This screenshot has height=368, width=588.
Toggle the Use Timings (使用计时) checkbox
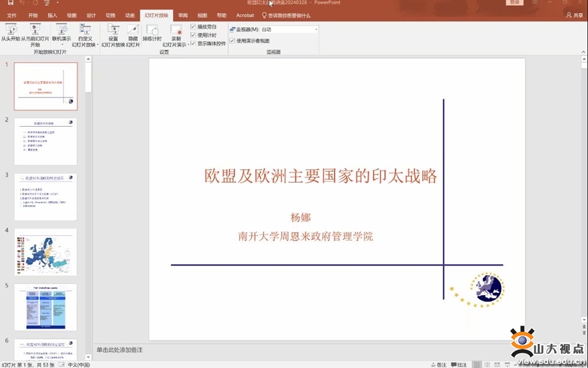(x=193, y=35)
